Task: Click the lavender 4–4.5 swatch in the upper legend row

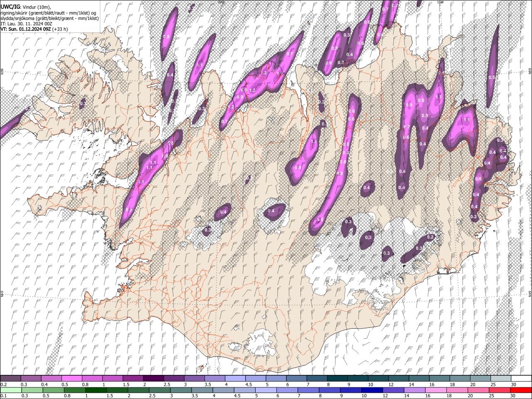Action: point(235,379)
